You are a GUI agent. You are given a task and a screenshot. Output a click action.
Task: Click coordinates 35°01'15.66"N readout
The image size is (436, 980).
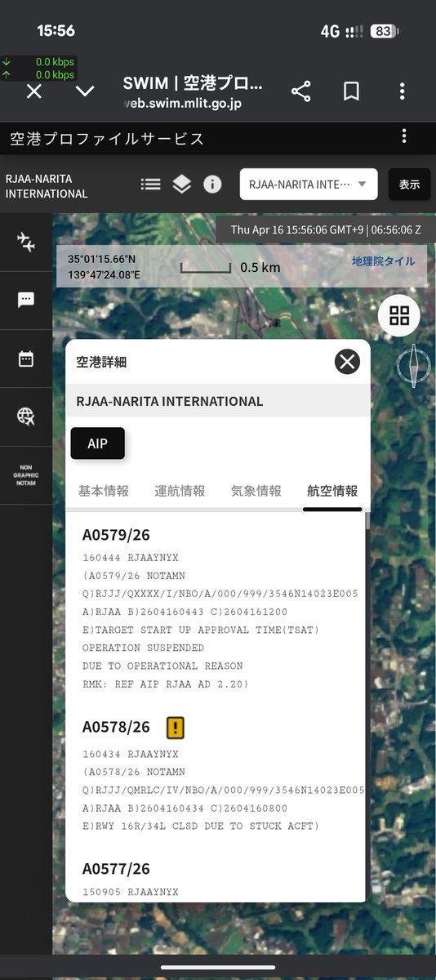102,259
